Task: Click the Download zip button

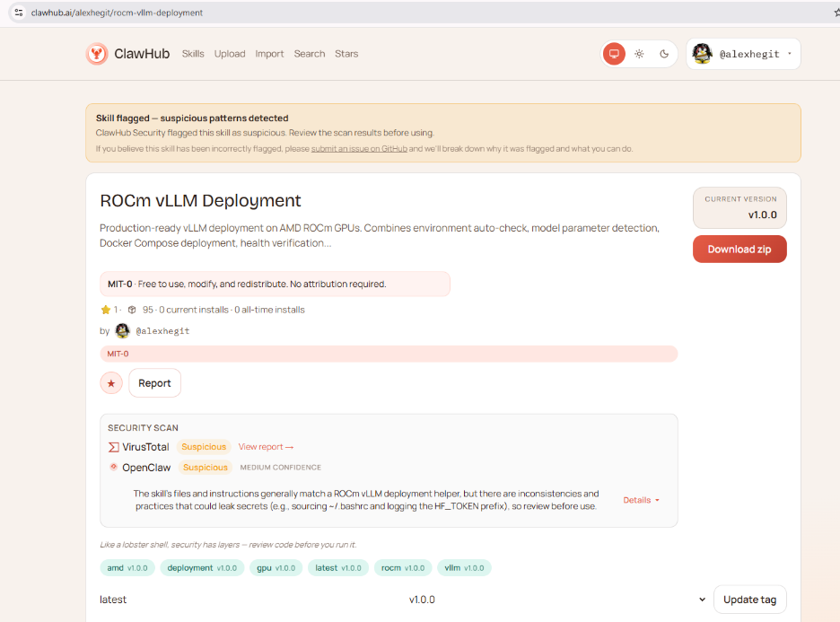Action: [739, 250]
